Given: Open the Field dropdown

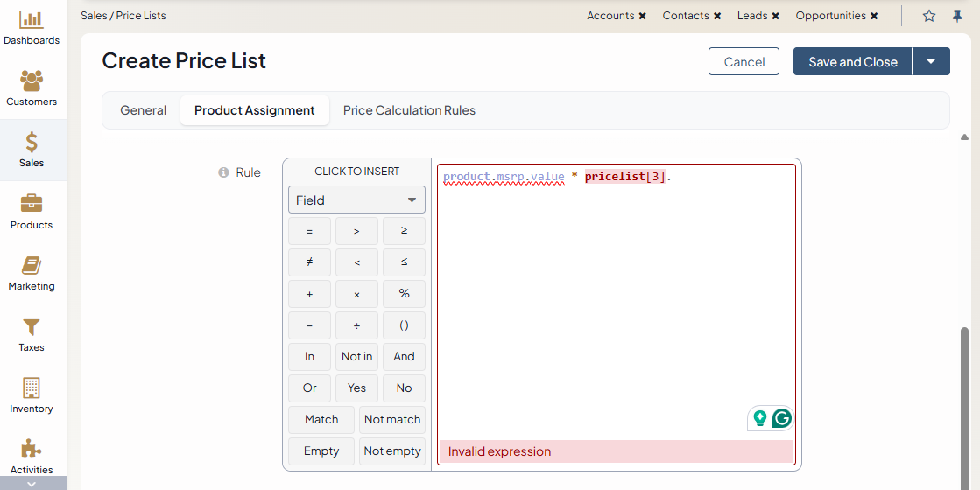Looking at the screenshot, I should click(x=356, y=199).
